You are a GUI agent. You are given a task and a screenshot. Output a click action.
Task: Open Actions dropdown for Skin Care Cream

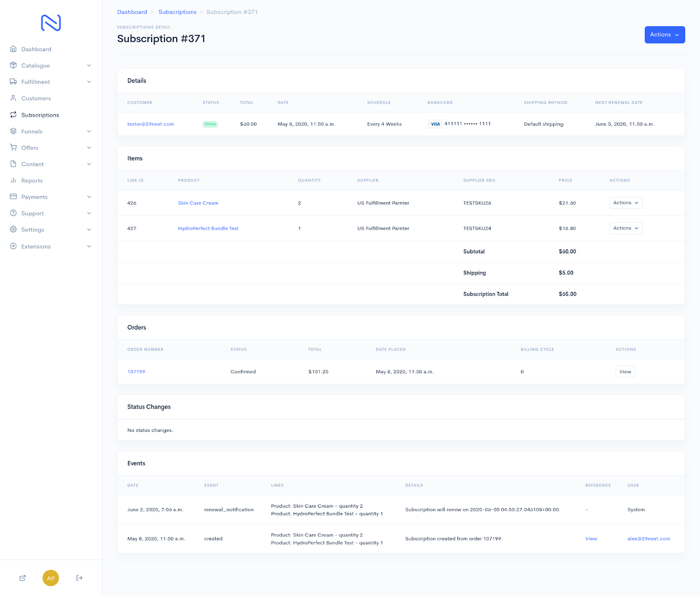[x=626, y=203]
